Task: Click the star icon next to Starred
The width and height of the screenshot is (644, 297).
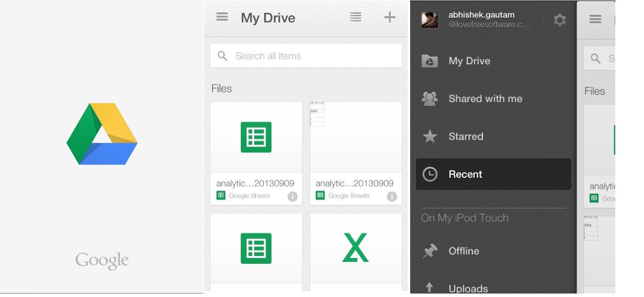Action: (x=429, y=137)
